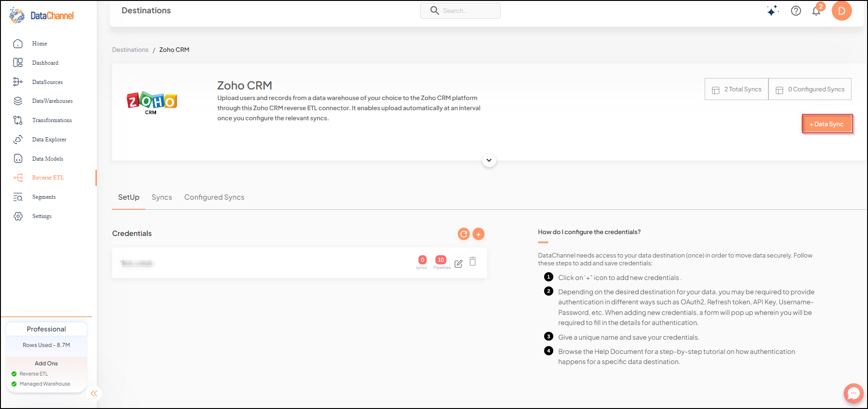868x409 pixels.
Task: Click the Zoho CRM breadcrumb
Action: 174,50
